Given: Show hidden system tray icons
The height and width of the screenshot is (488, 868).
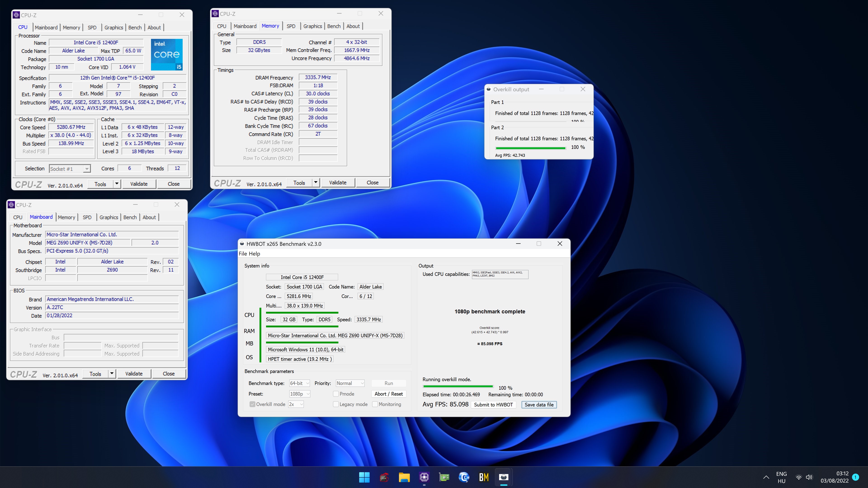Looking at the screenshot, I should tap(766, 477).
